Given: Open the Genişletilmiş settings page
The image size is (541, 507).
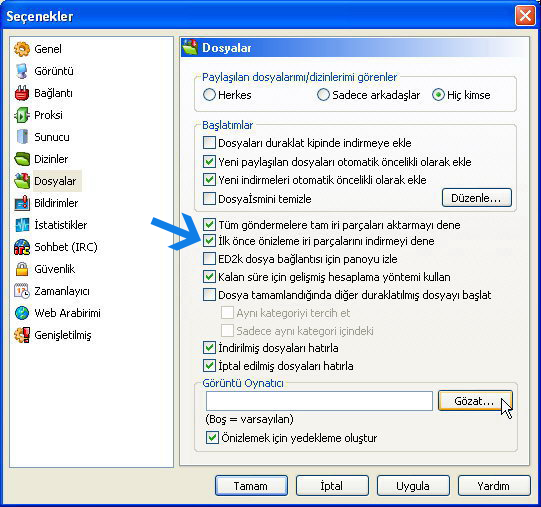Looking at the screenshot, I should coord(63,335).
